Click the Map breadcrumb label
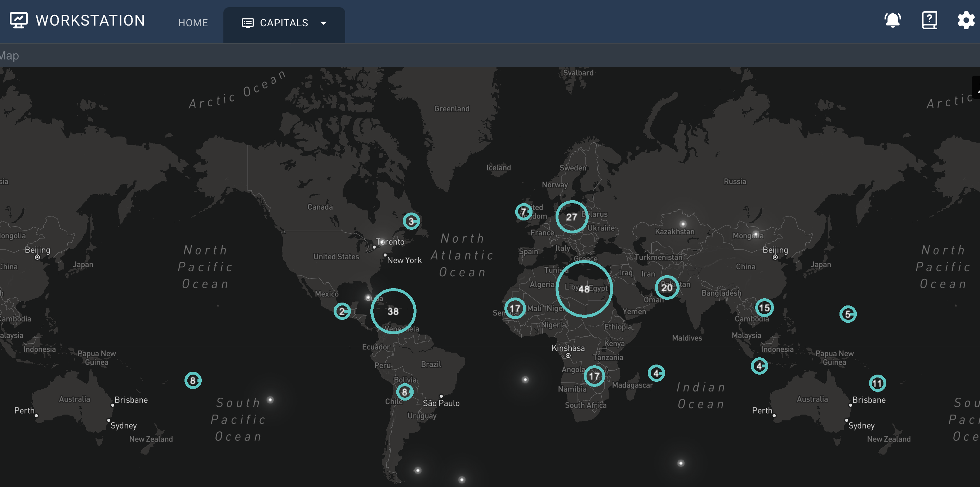The image size is (980, 487). coord(9,55)
